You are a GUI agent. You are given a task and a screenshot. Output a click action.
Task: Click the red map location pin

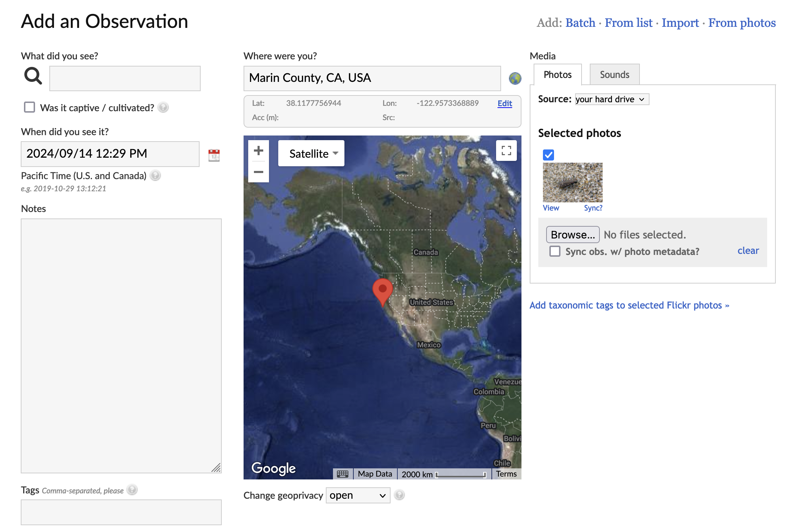[x=382, y=290]
